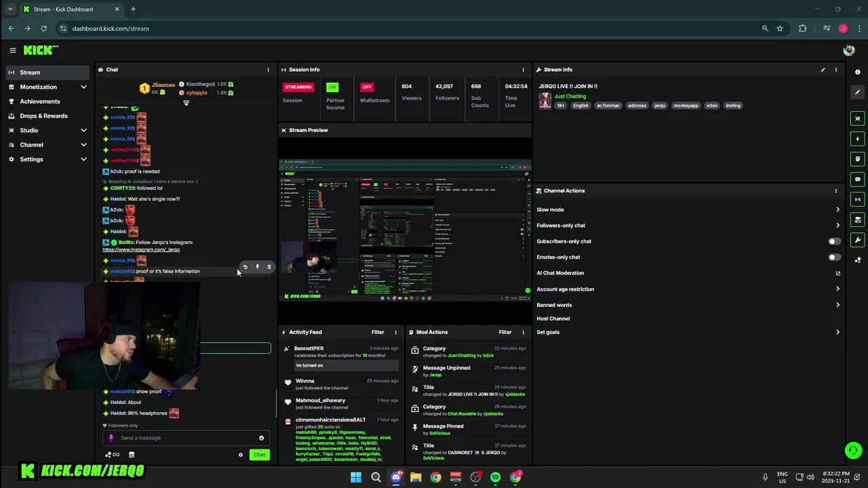Edit stream info with pencil icon
This screenshot has height=488, width=868.
823,70
